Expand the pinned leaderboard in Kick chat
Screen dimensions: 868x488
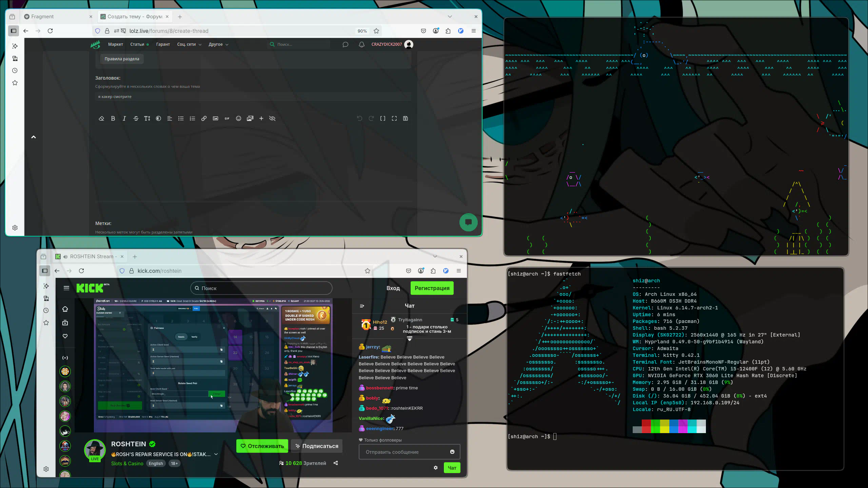point(410,339)
